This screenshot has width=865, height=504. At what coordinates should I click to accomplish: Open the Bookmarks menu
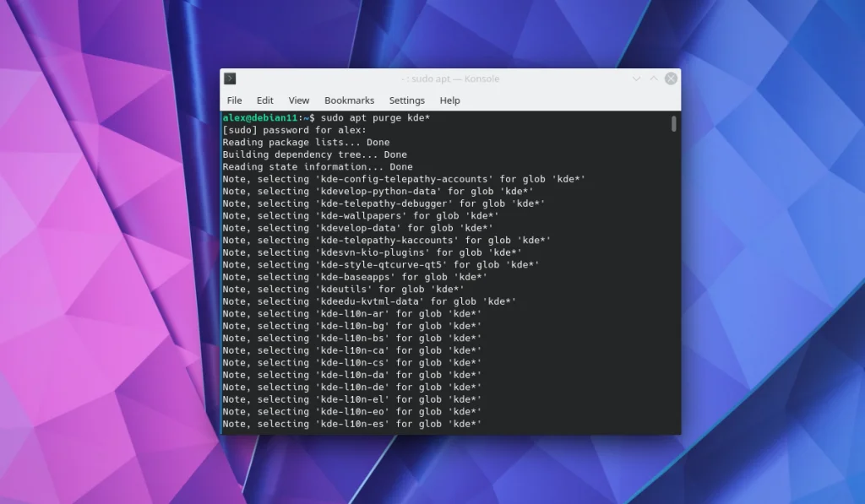click(x=349, y=100)
